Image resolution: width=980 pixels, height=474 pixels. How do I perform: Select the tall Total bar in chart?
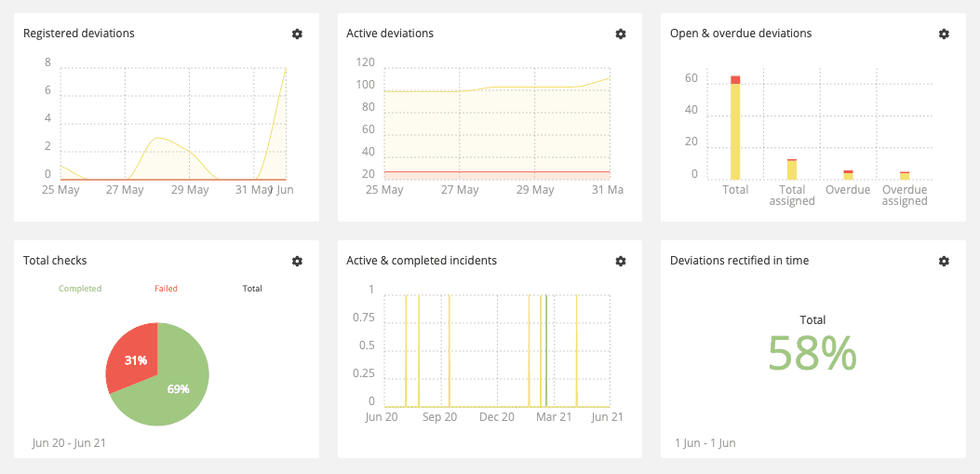735,130
